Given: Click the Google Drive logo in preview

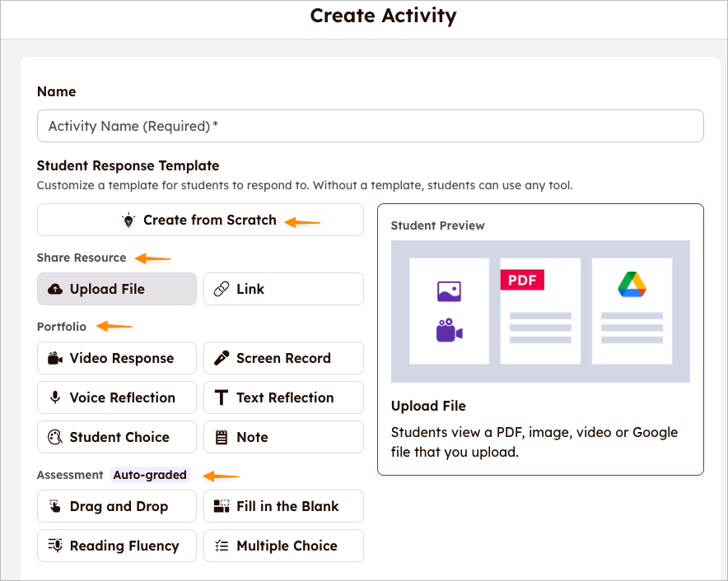Looking at the screenshot, I should coord(632,285).
